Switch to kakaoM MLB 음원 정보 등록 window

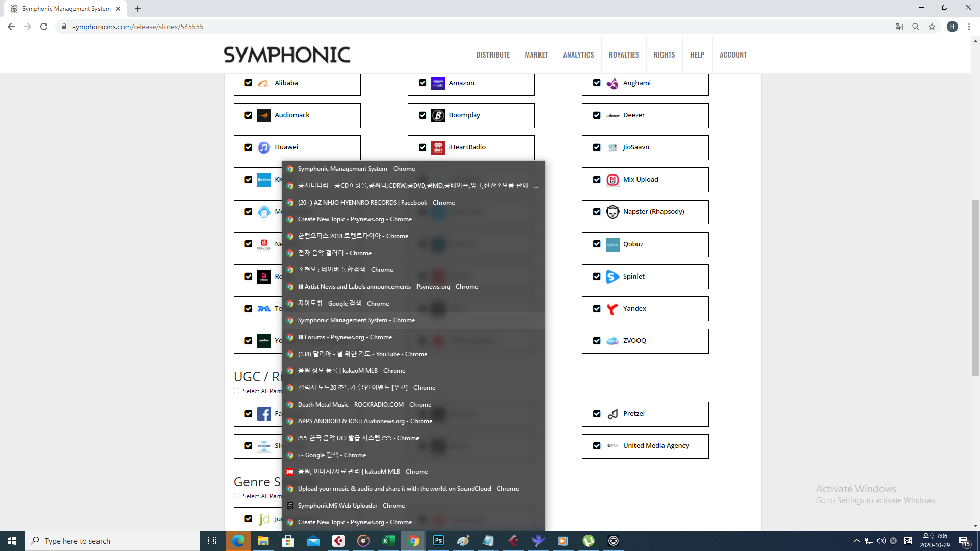[x=413, y=371]
